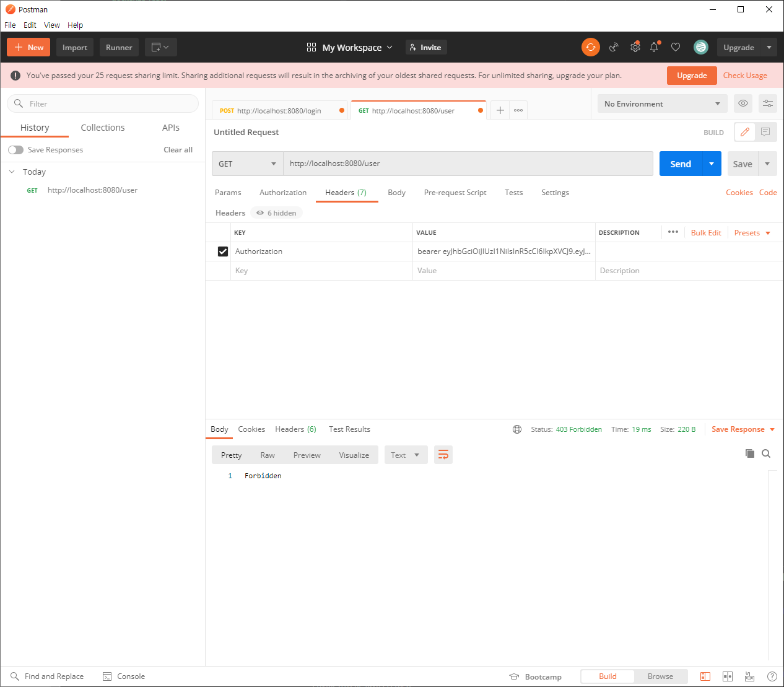Switch to the APIs tab
The width and height of the screenshot is (784, 687).
[171, 128]
